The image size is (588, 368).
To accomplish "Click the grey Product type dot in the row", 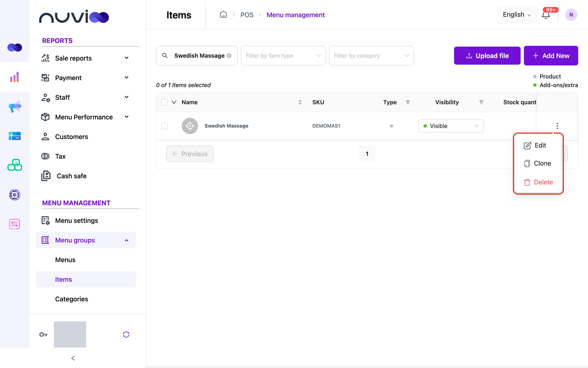I will click(x=391, y=126).
